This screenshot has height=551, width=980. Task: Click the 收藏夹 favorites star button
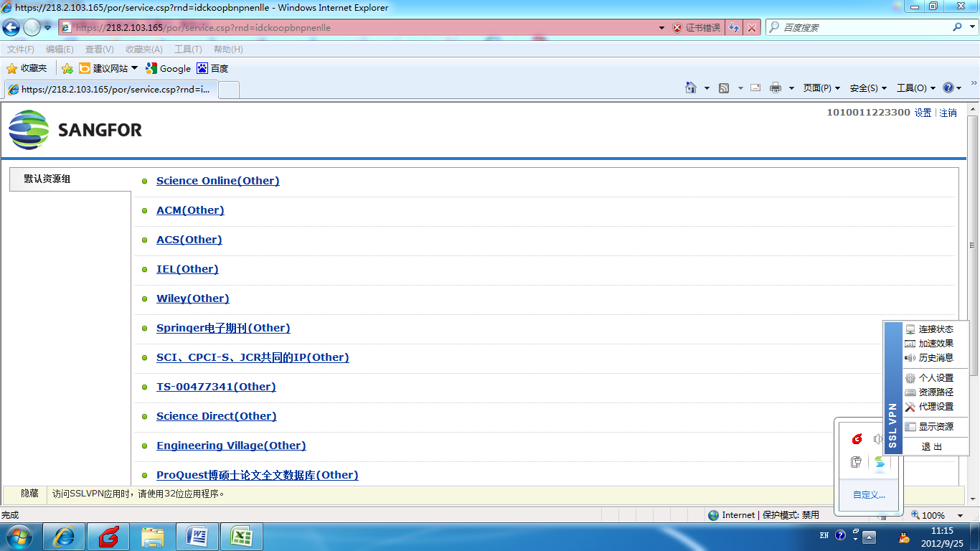point(27,68)
